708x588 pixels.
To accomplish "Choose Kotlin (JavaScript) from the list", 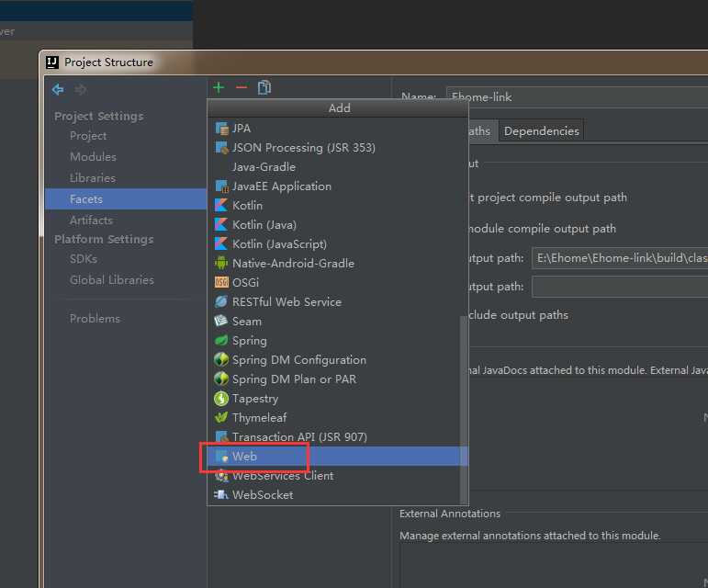I will (337, 243).
